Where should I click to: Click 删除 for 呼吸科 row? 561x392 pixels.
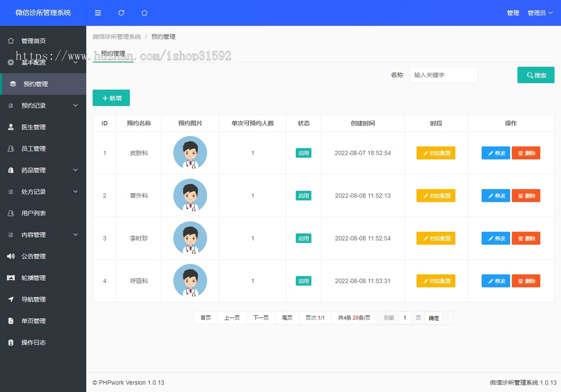click(x=526, y=281)
